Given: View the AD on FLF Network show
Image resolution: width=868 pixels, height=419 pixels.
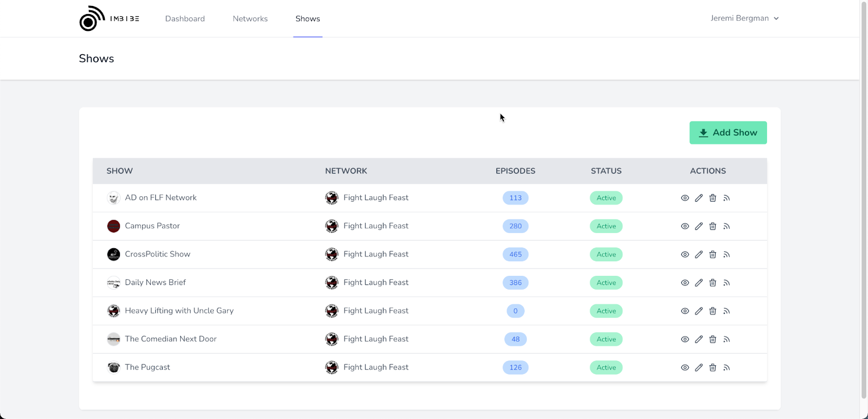Looking at the screenshot, I should click(x=685, y=198).
